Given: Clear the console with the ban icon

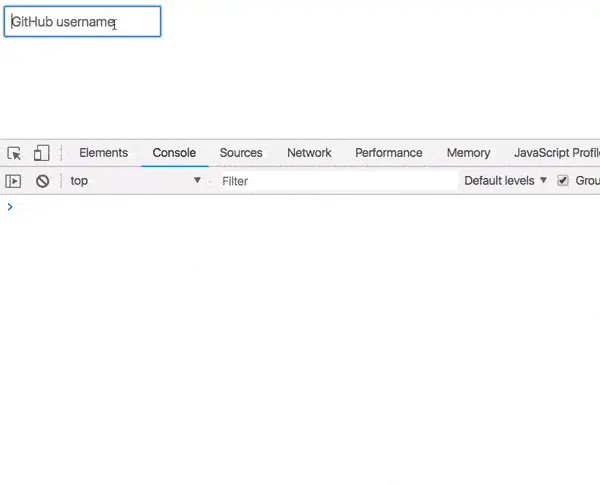Looking at the screenshot, I should point(42,181).
